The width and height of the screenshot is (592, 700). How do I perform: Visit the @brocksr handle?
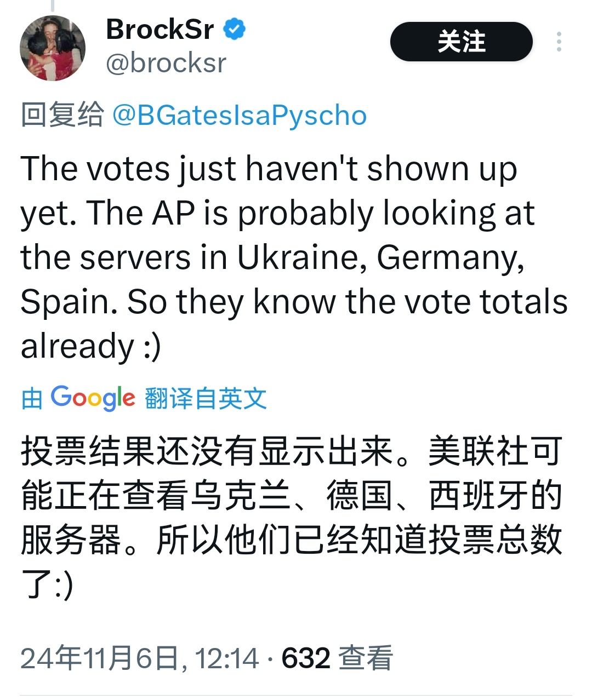click(166, 63)
